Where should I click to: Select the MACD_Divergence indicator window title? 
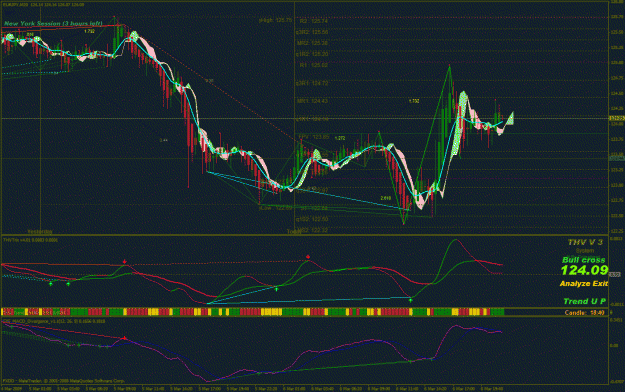(54, 321)
